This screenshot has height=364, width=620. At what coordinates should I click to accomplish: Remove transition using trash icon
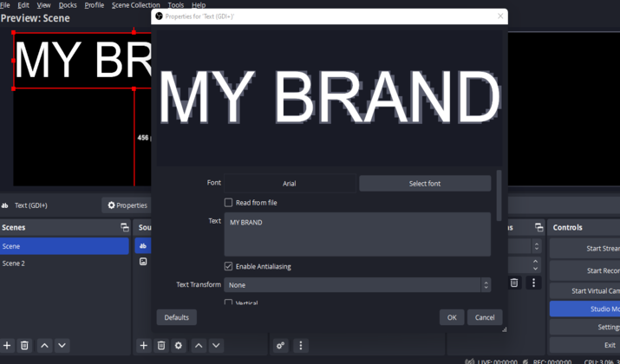(x=514, y=283)
